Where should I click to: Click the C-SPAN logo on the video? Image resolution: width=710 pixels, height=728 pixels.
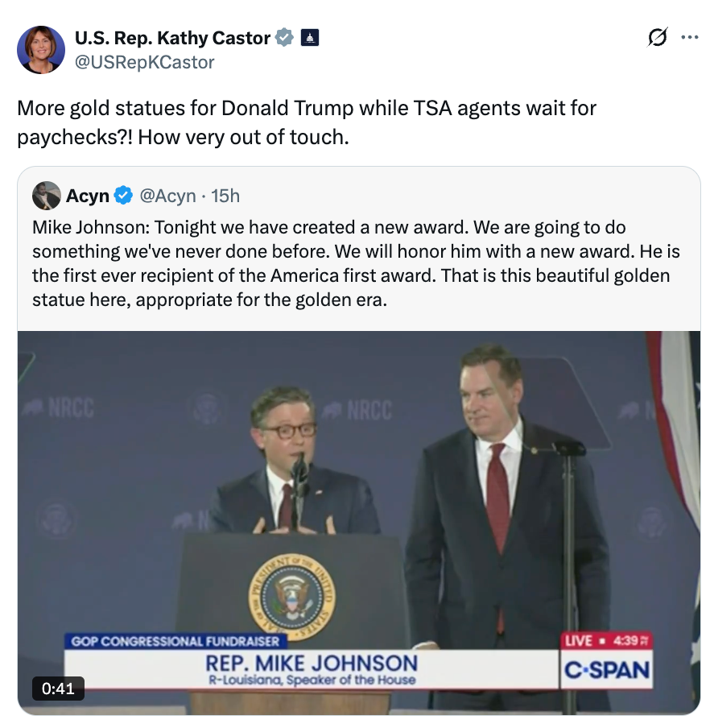[608, 670]
